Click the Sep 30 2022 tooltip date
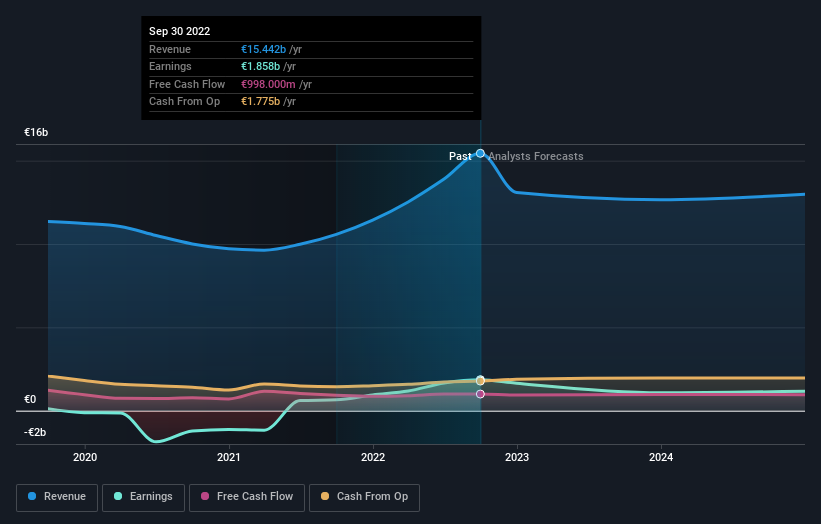 (180, 31)
